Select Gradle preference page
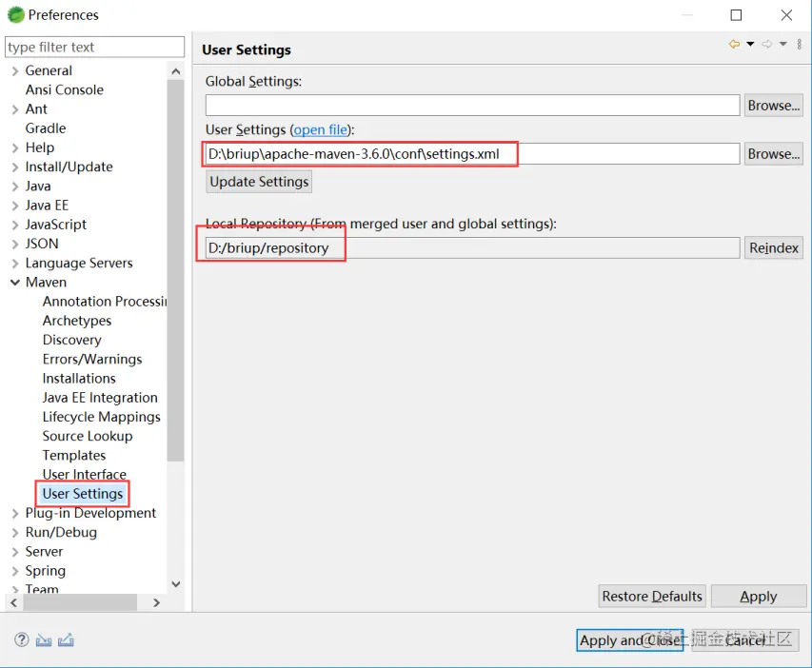This screenshot has height=668, width=812. click(46, 128)
